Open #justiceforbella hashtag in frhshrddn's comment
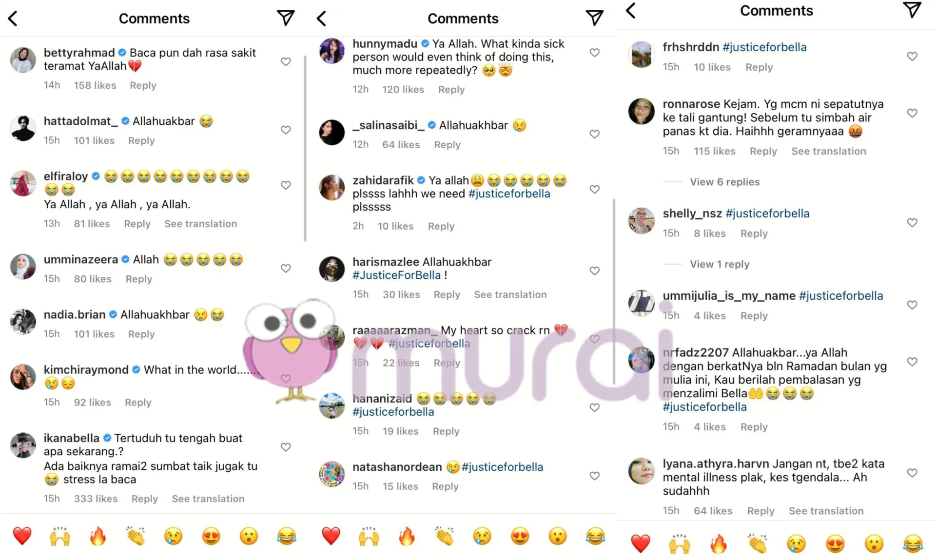 tap(764, 47)
